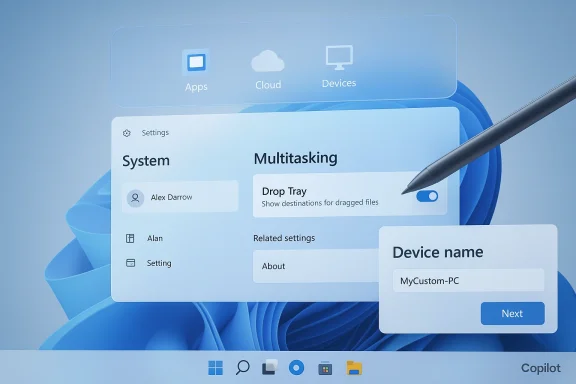Open Copilot from the taskbar corner
Screen dimensions: 576x384
click(540, 368)
